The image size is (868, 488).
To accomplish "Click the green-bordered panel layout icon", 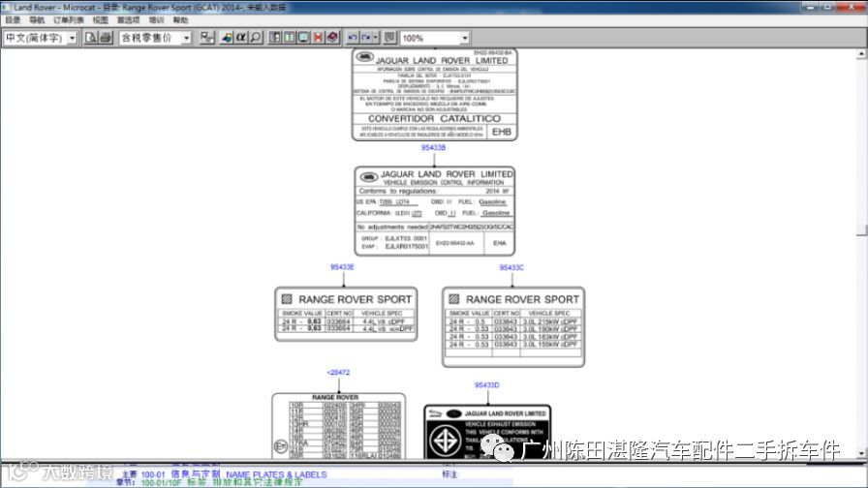I will pyautogui.click(x=289, y=38).
